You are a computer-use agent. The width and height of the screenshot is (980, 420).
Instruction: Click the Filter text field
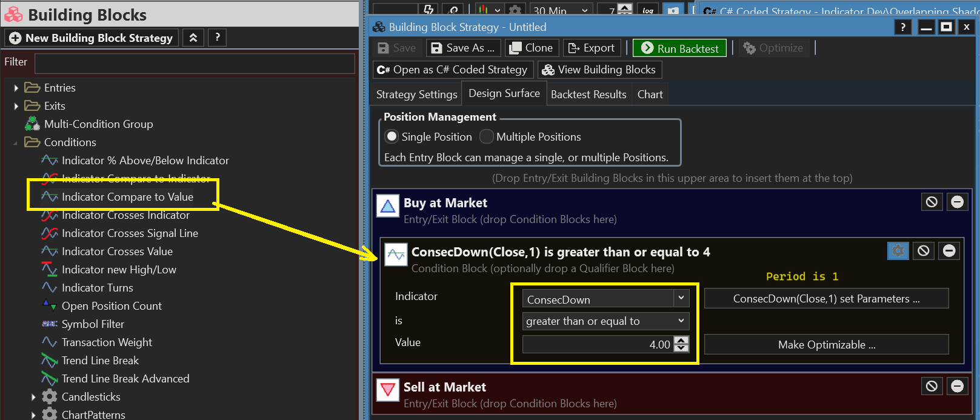coord(195,63)
